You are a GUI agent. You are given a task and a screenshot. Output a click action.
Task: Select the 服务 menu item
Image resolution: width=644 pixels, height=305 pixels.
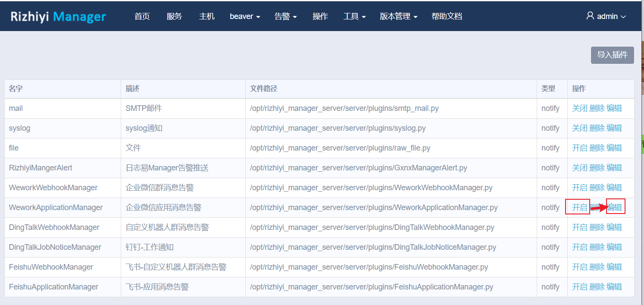[x=174, y=16]
